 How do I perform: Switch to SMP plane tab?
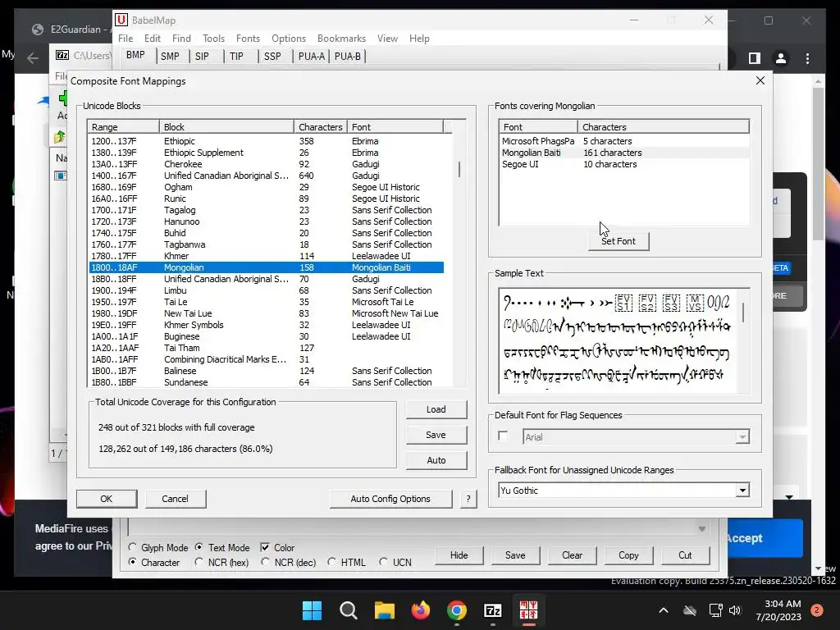pos(171,57)
